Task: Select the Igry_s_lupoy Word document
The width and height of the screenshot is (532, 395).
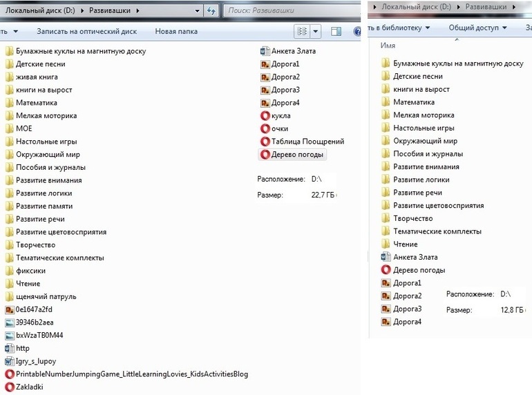Action: pyautogui.click(x=36, y=361)
